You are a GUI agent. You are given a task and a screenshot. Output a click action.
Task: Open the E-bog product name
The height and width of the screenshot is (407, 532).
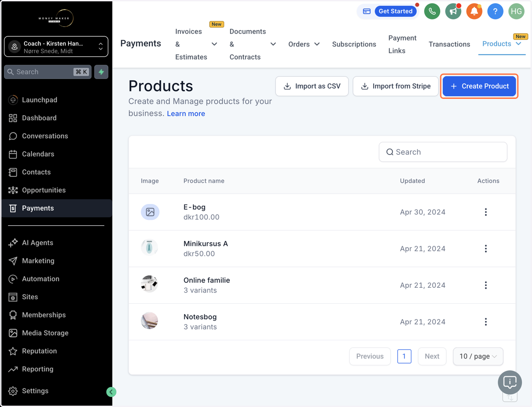[194, 207]
